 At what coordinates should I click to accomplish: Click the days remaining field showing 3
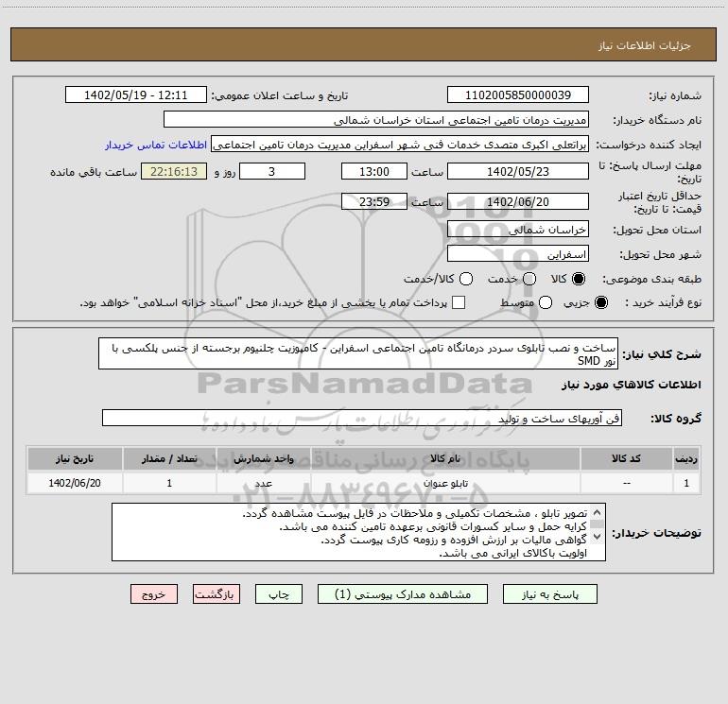272,171
